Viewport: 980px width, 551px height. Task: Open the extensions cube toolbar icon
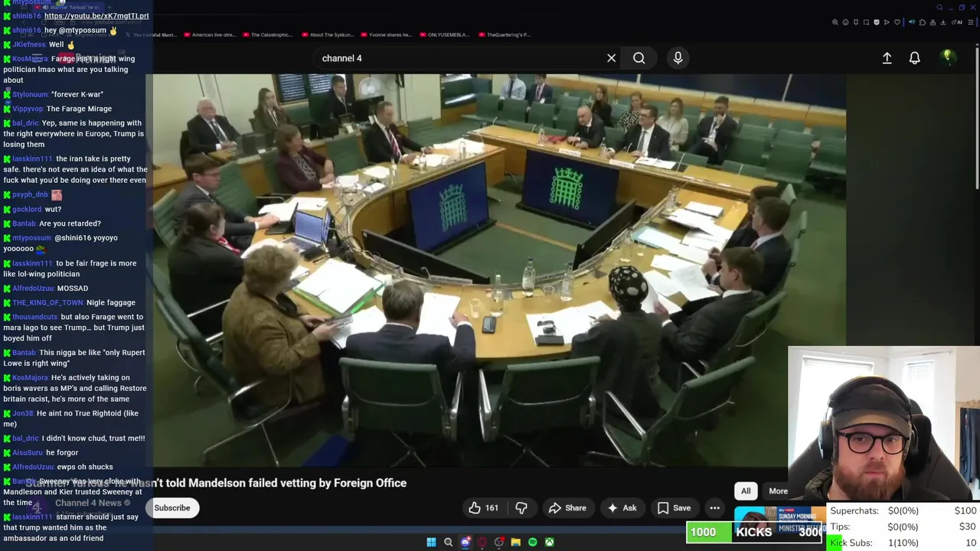click(x=923, y=22)
